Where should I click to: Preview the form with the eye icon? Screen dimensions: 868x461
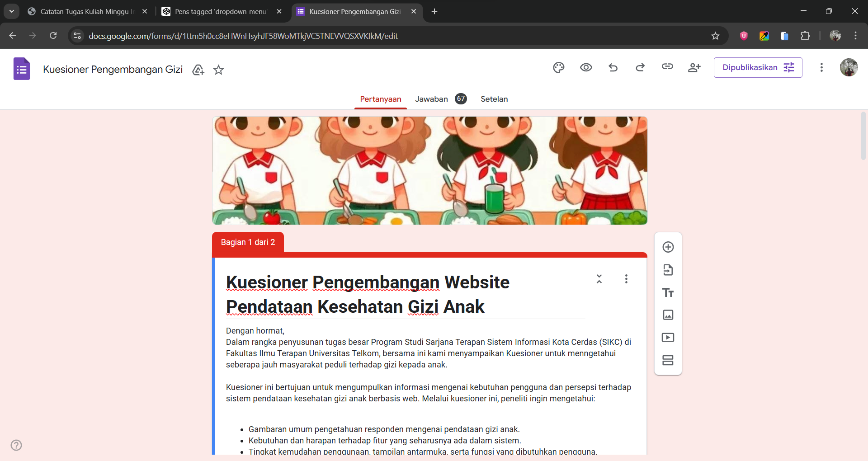(x=586, y=68)
